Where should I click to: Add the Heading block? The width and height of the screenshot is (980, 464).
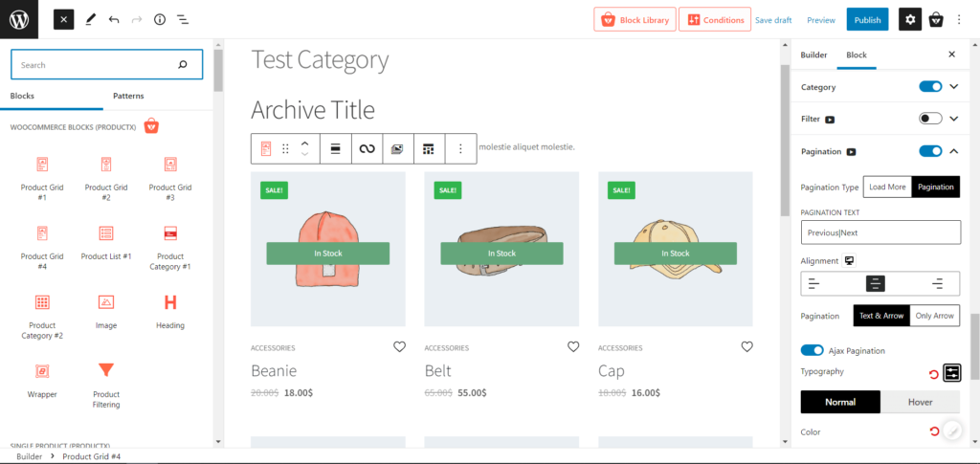[x=170, y=311]
